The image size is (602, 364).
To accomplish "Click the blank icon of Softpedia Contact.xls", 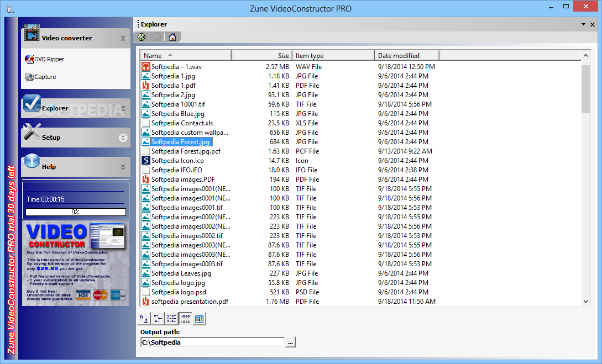I will (x=146, y=123).
